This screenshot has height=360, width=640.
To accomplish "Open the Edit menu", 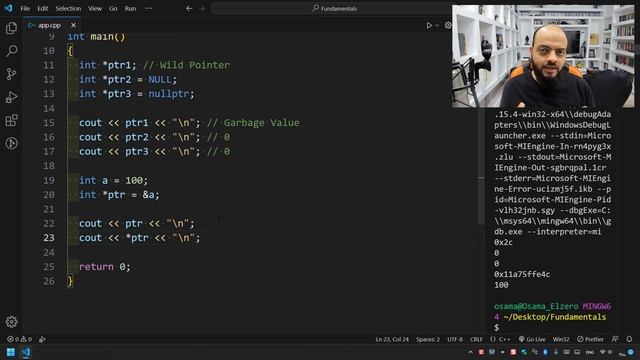I will point(42,8).
